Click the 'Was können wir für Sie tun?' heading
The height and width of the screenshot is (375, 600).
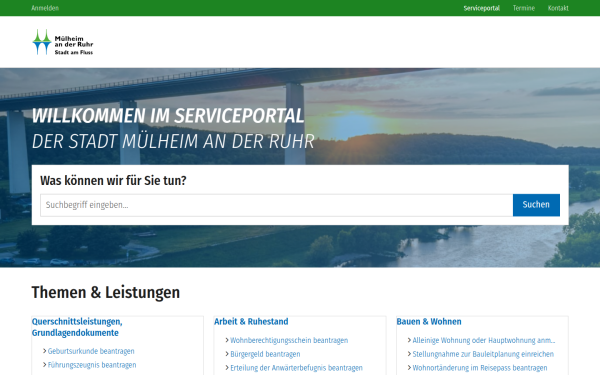coord(113,180)
